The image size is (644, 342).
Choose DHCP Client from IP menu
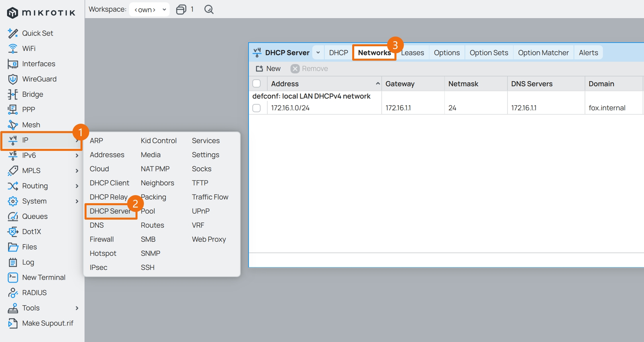109,183
